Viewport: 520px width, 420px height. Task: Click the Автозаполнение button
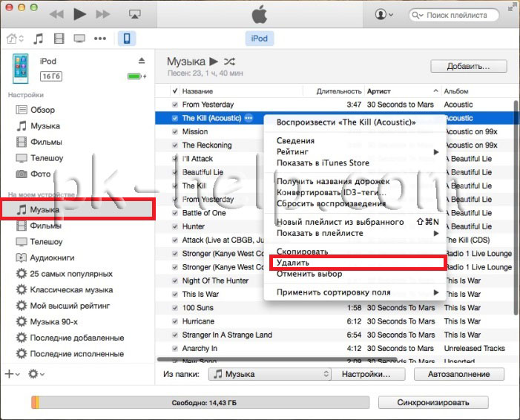459,374
